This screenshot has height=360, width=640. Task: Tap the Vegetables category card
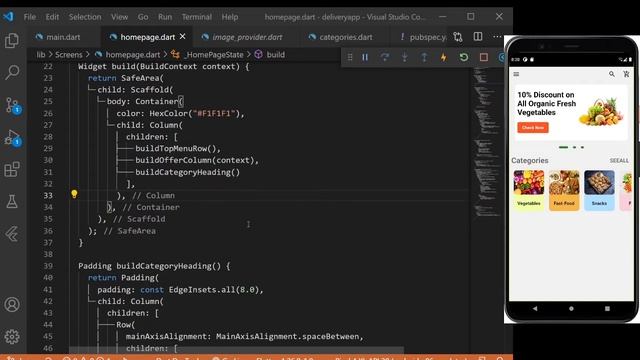pos(529,190)
